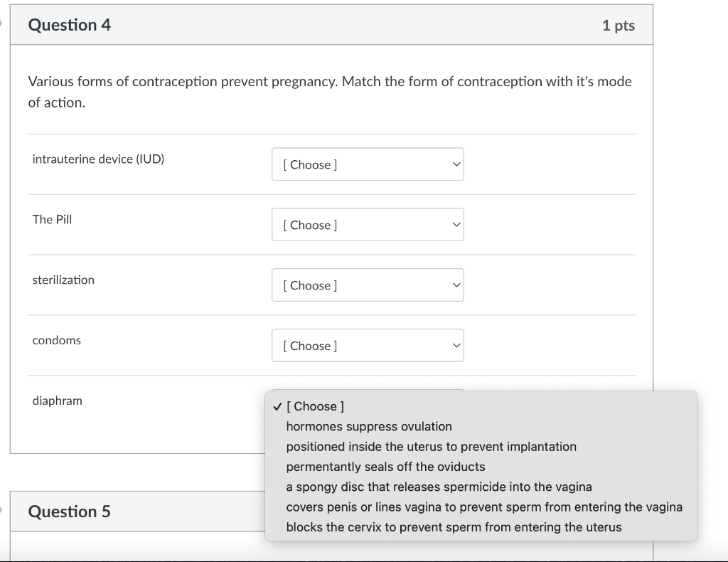The height and width of the screenshot is (562, 728).
Task: Click 'The Pill' row label
Action: point(52,220)
